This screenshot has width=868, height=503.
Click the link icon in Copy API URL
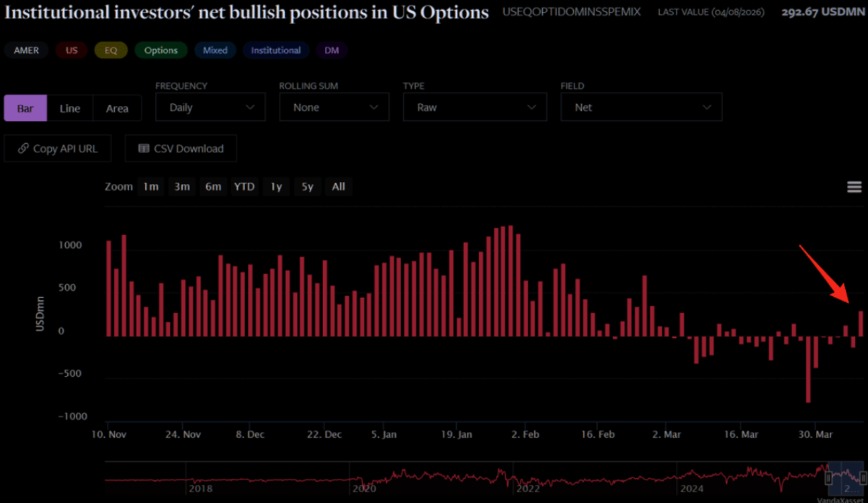[x=24, y=148]
